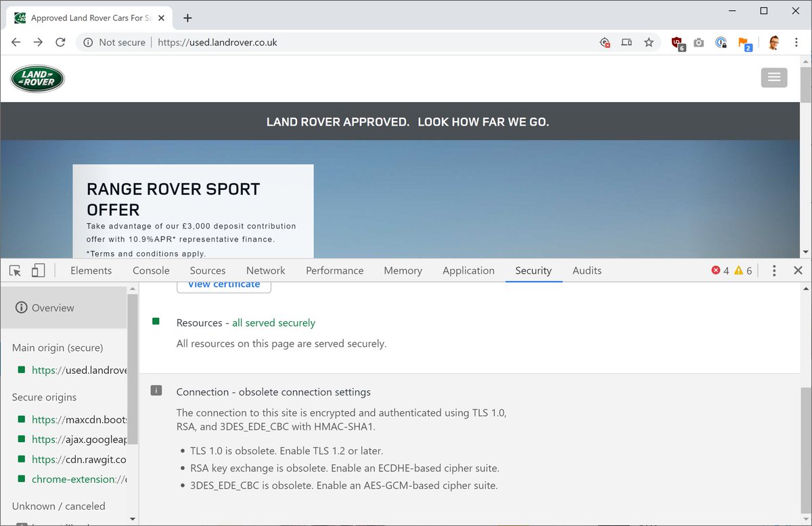Open a new browser tab

[x=187, y=18]
